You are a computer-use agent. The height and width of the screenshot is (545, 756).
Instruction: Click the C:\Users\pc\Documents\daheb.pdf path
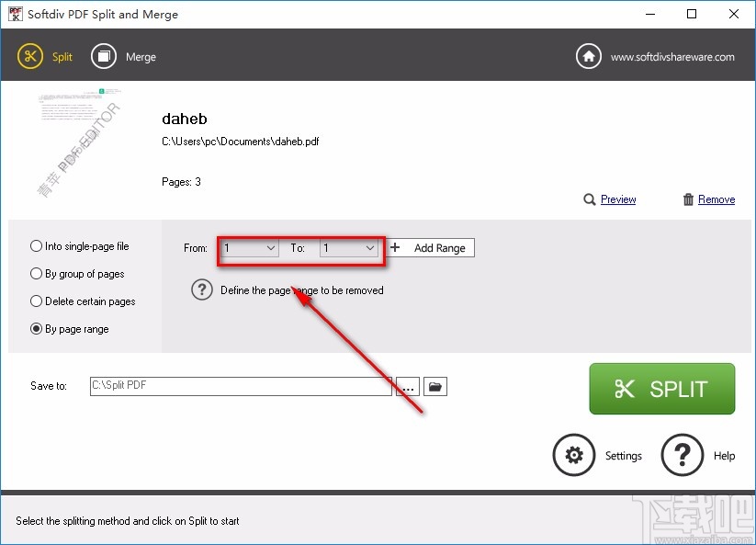tap(240, 142)
